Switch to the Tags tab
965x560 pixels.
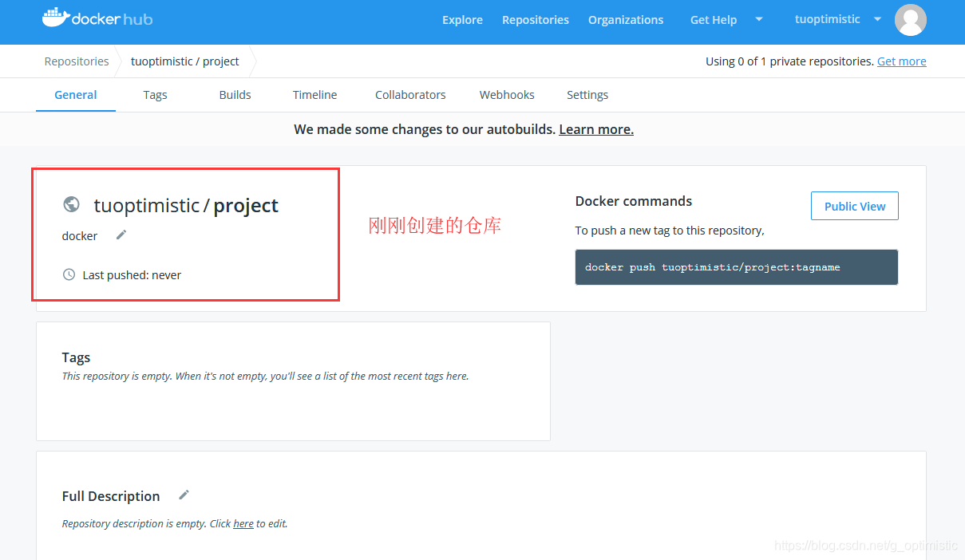(155, 95)
